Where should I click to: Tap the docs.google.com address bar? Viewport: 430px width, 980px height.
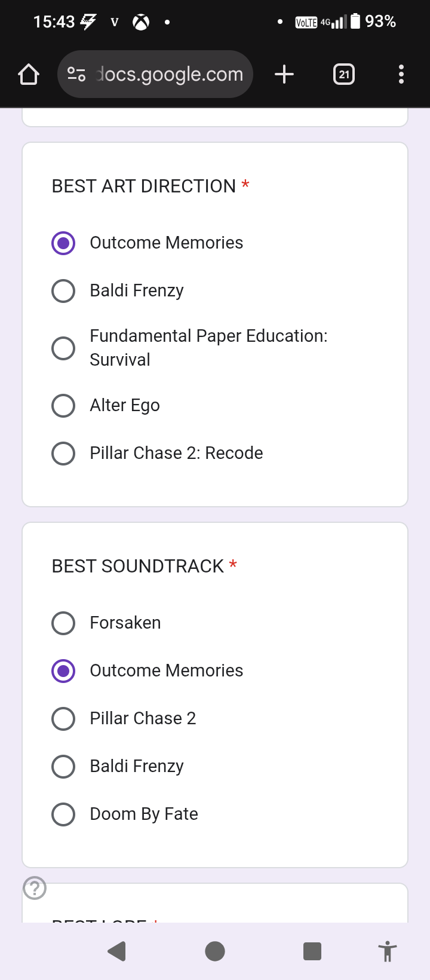pyautogui.click(x=170, y=74)
